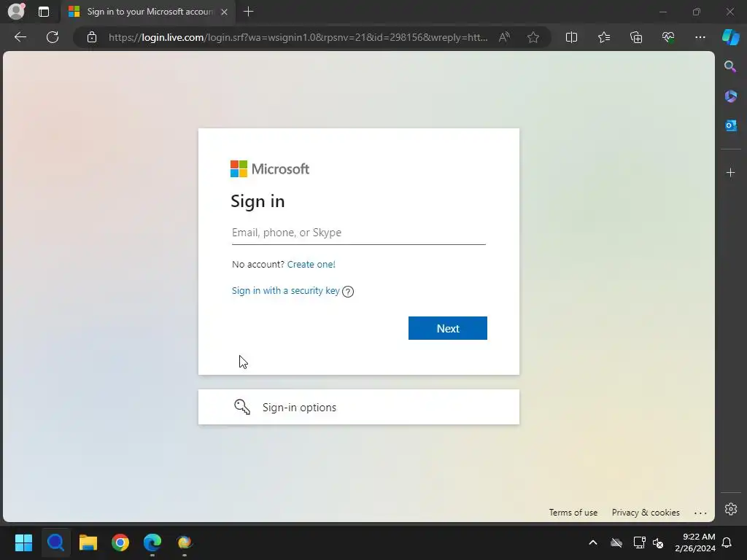Open Settings and more ellipsis menu
The width and height of the screenshot is (747, 560).
click(x=700, y=37)
